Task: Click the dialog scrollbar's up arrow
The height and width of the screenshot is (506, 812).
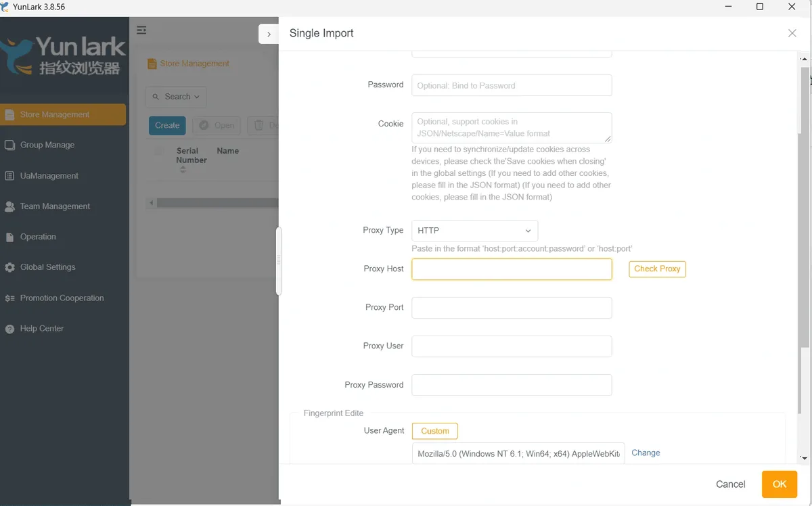Action: [x=805, y=59]
